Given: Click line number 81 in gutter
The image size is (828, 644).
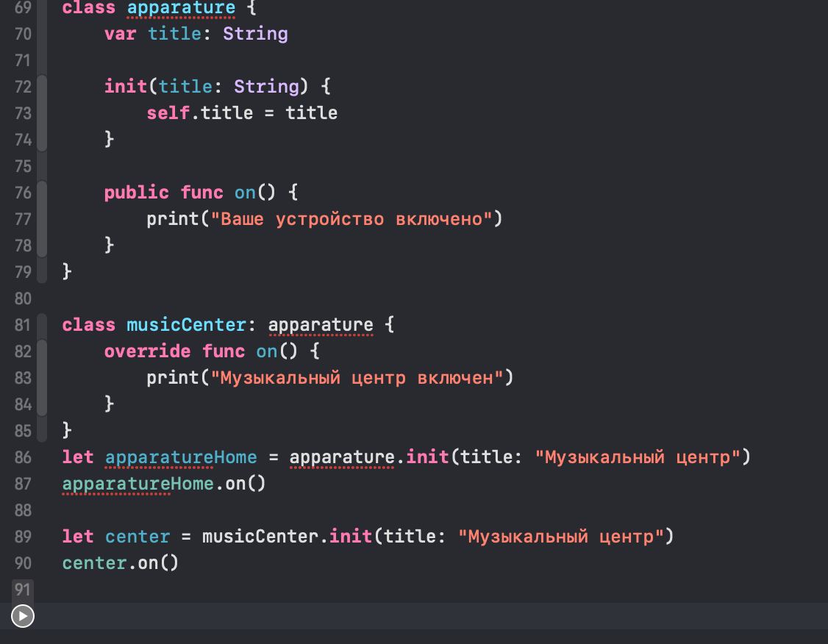Looking at the screenshot, I should tap(23, 325).
